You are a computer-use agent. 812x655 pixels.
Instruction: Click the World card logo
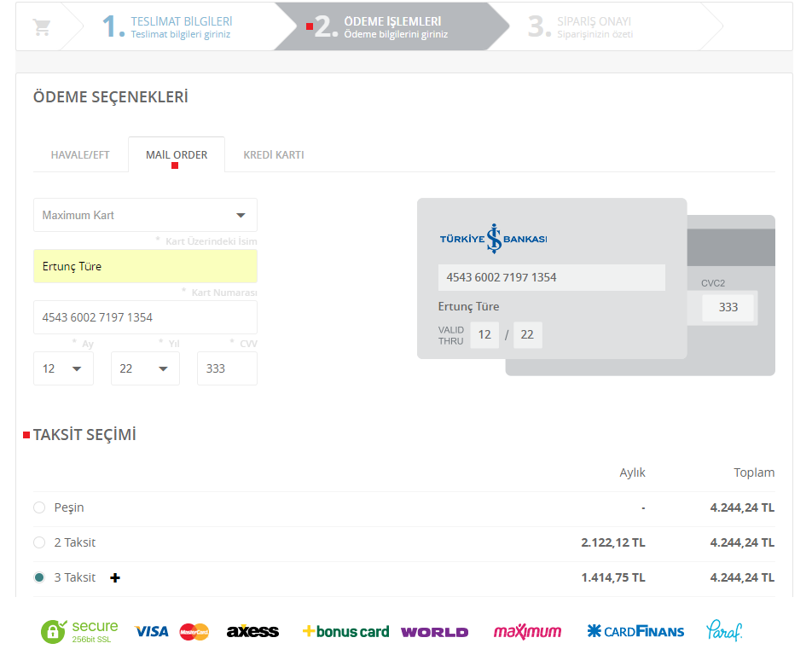pyautogui.click(x=434, y=632)
